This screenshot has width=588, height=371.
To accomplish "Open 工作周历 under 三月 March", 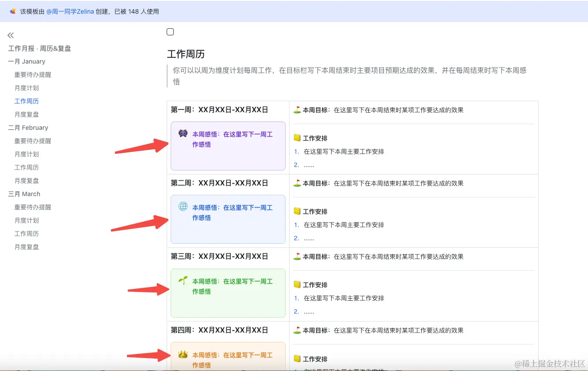I will click(x=27, y=234).
